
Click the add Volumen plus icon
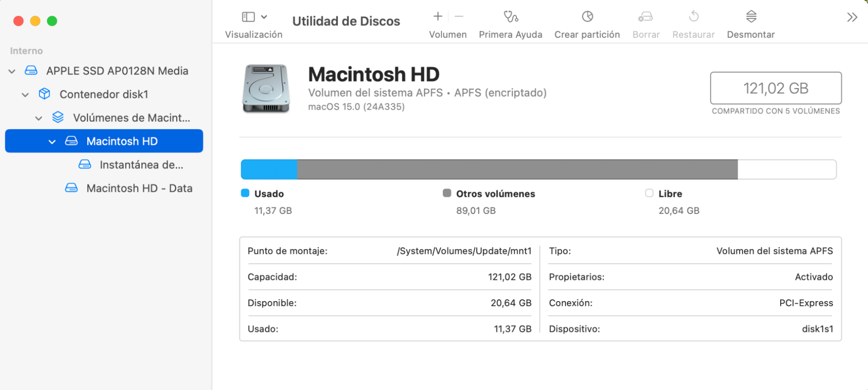(438, 16)
